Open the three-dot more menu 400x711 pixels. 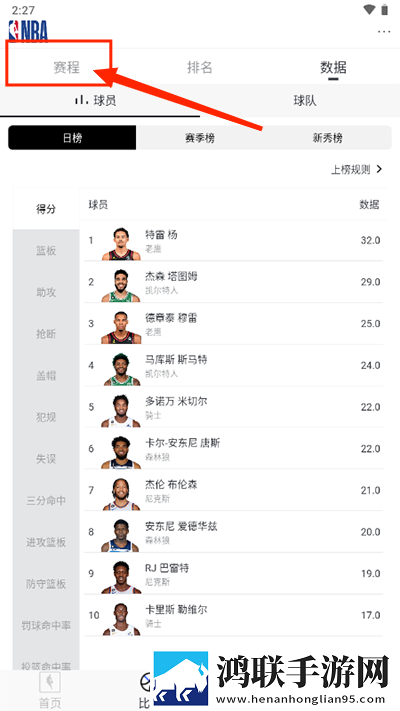[384, 31]
